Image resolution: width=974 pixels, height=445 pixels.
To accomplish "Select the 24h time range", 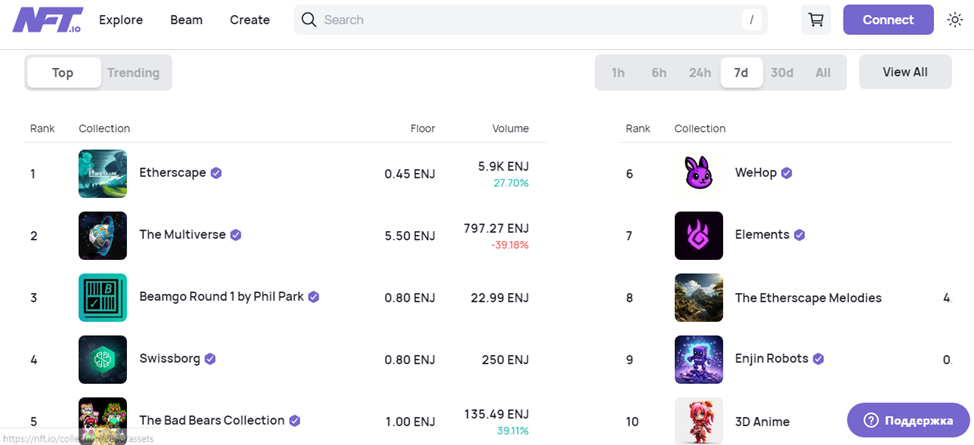I will click(x=700, y=73).
